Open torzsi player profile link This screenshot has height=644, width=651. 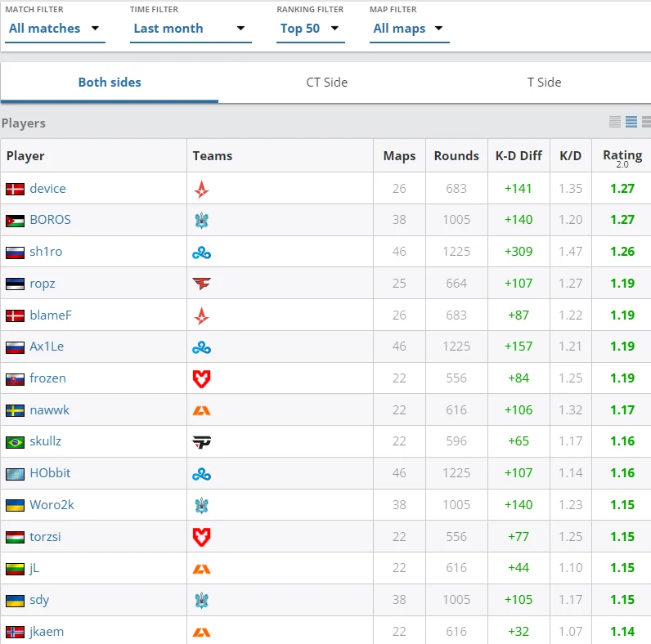(45, 537)
